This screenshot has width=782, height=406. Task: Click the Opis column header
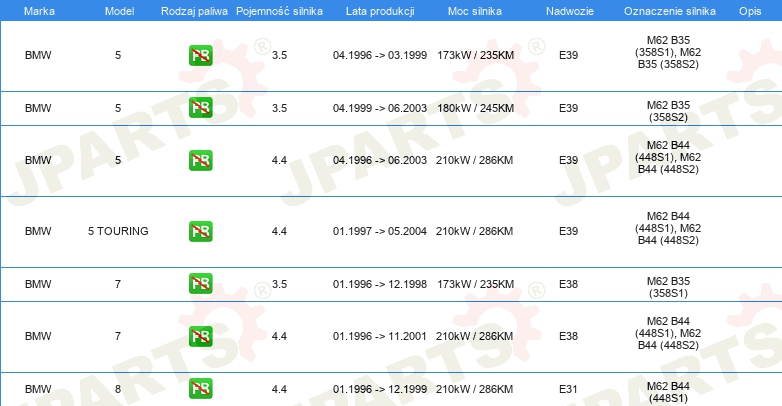pos(750,11)
